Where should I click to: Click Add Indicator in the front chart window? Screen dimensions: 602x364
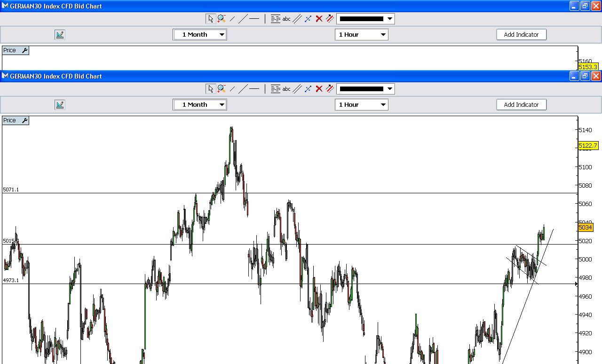[522, 105]
